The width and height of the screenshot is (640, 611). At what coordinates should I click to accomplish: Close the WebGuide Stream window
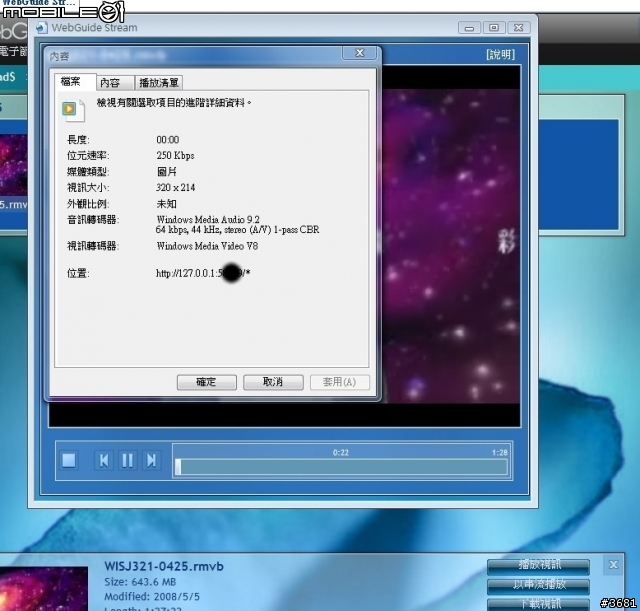518,27
